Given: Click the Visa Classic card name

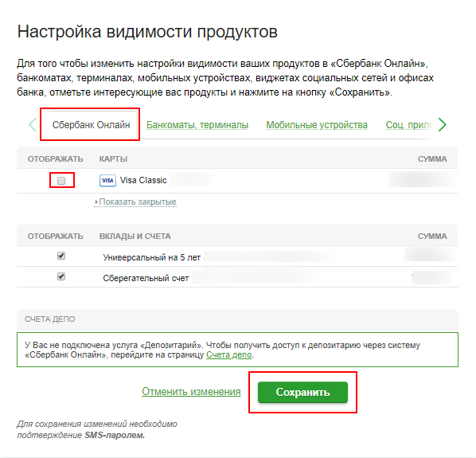Looking at the screenshot, I should point(143,180).
